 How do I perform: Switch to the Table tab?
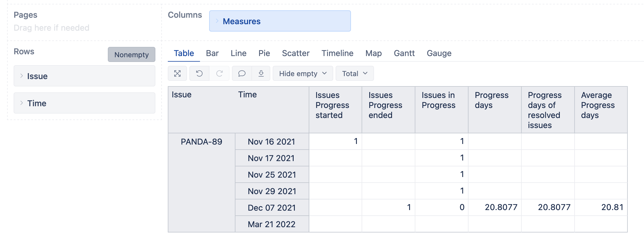click(184, 53)
